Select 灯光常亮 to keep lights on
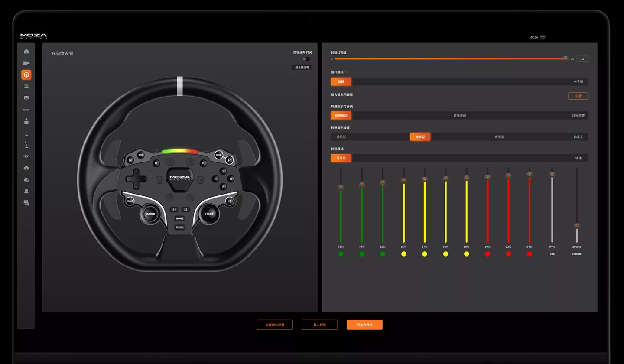The width and height of the screenshot is (624, 364). point(578,116)
